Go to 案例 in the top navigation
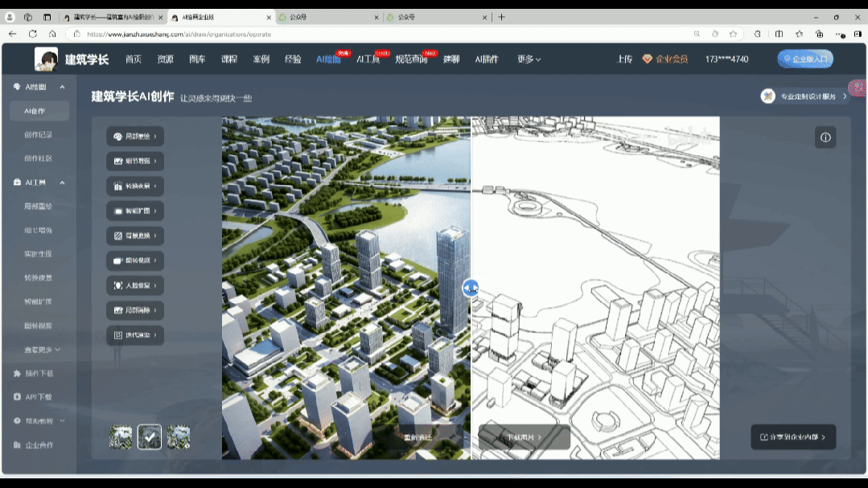The height and width of the screenshot is (488, 868). (x=261, y=59)
